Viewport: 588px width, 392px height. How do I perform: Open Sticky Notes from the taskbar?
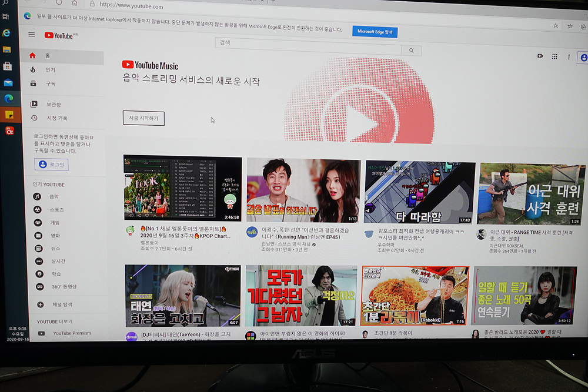click(x=9, y=114)
